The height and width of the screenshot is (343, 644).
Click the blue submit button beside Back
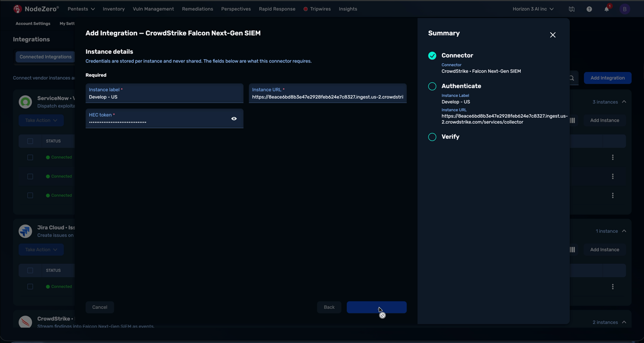coord(376,307)
